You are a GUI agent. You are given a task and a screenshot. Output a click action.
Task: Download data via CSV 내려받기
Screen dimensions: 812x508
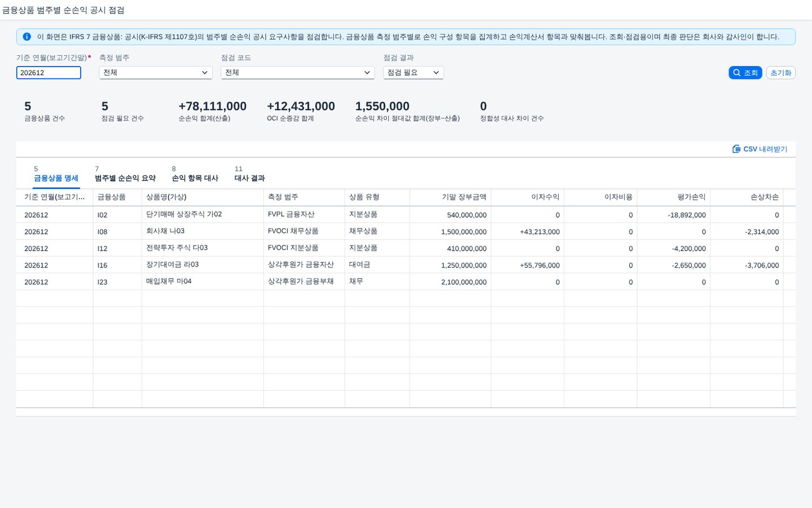[x=760, y=149]
